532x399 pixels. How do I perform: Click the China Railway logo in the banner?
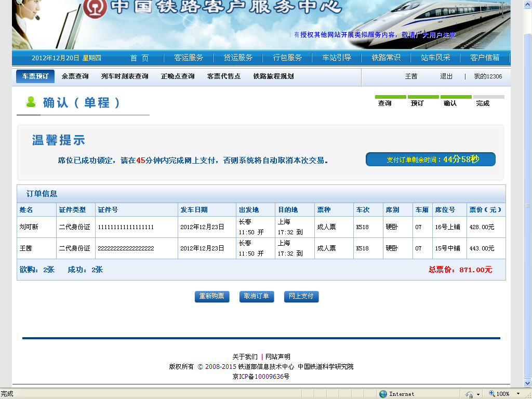[96, 8]
